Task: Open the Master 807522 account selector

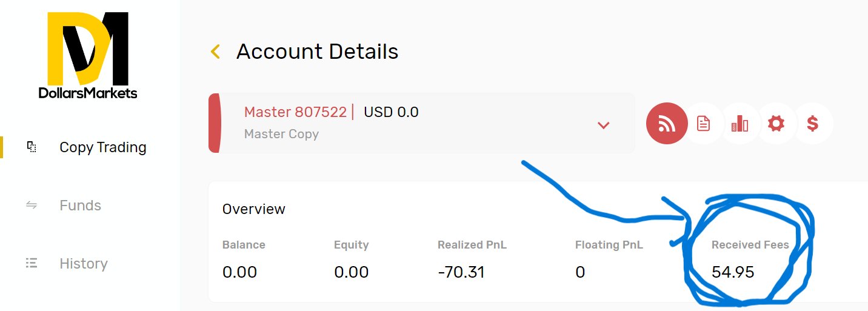Action: (421, 122)
